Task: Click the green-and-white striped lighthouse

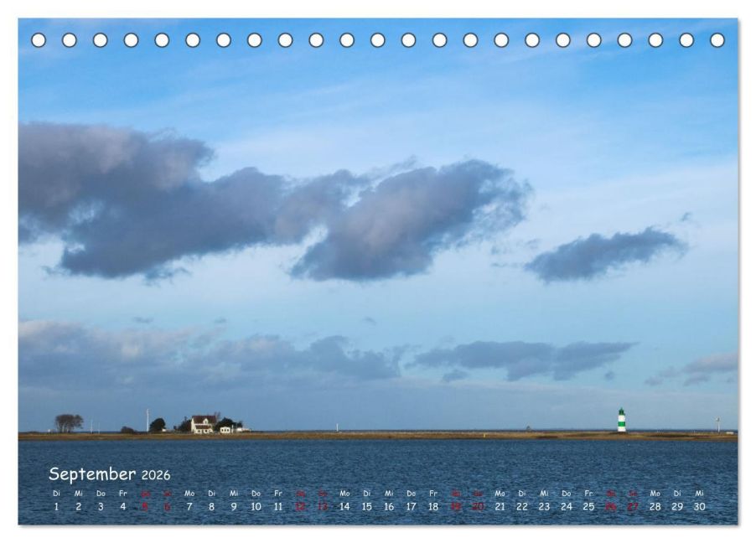Action: click(x=621, y=421)
